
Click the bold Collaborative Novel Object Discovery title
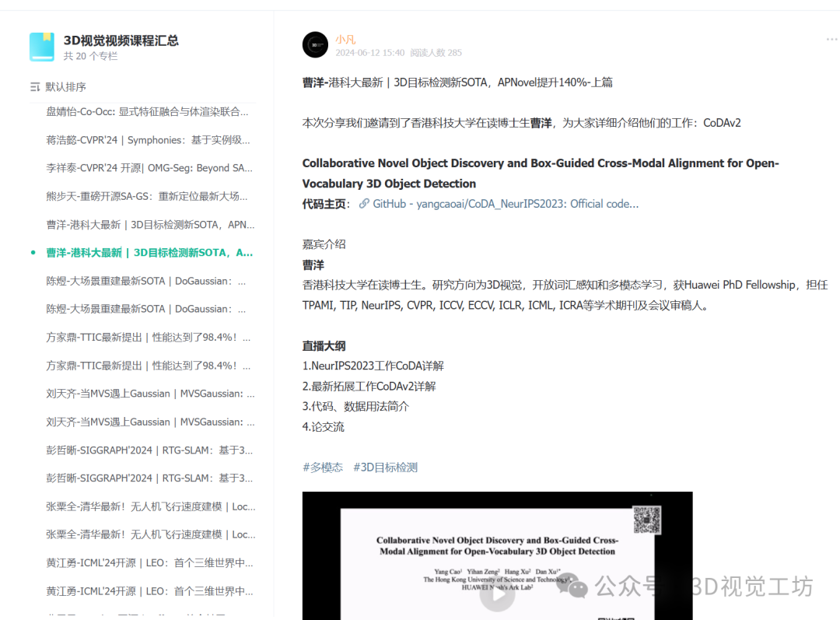[541, 173]
